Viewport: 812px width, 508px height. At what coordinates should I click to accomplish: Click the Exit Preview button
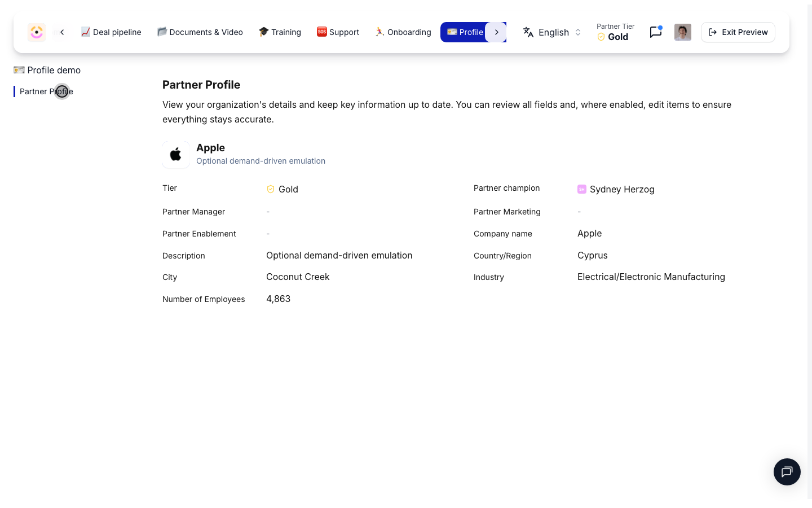coord(738,32)
